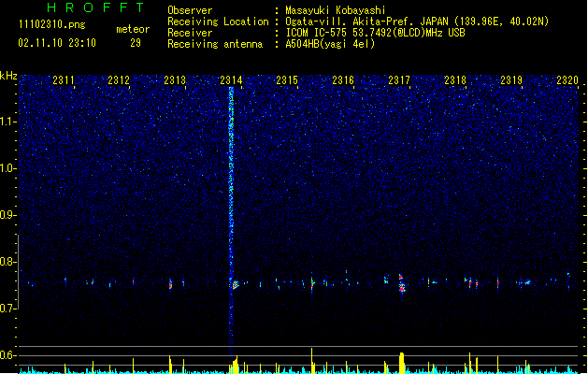Click the 2315 time marker
Viewport: 588px width, 374px height.
point(287,80)
